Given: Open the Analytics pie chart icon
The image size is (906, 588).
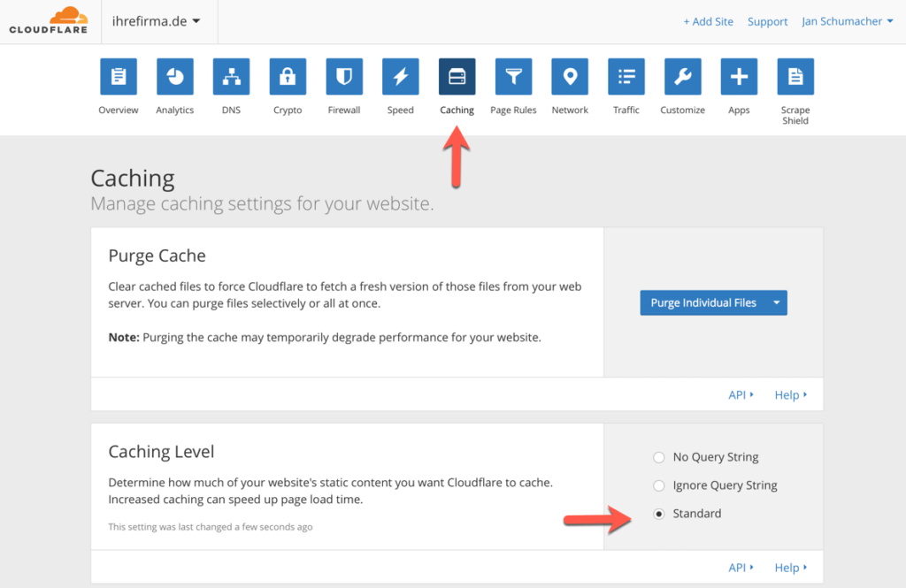Looking at the screenshot, I should pos(175,77).
